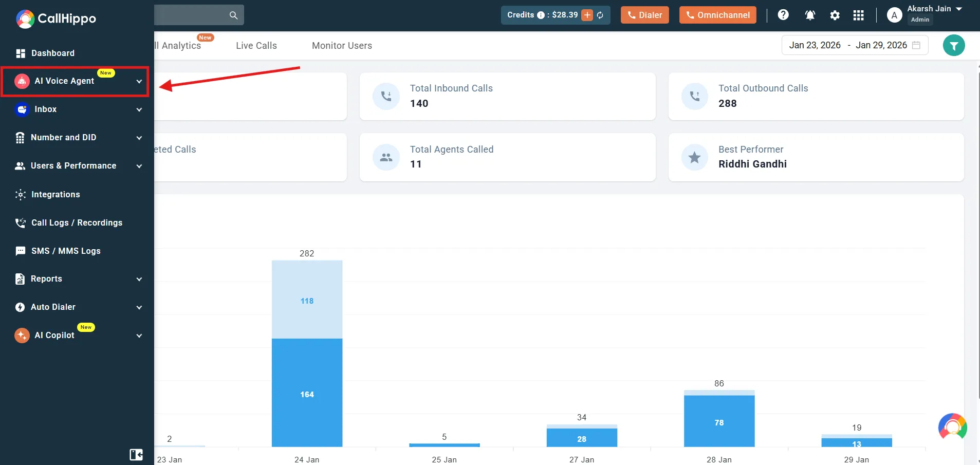This screenshot has height=465, width=980.
Task: Click the search magnifier icon
Action: tap(233, 15)
